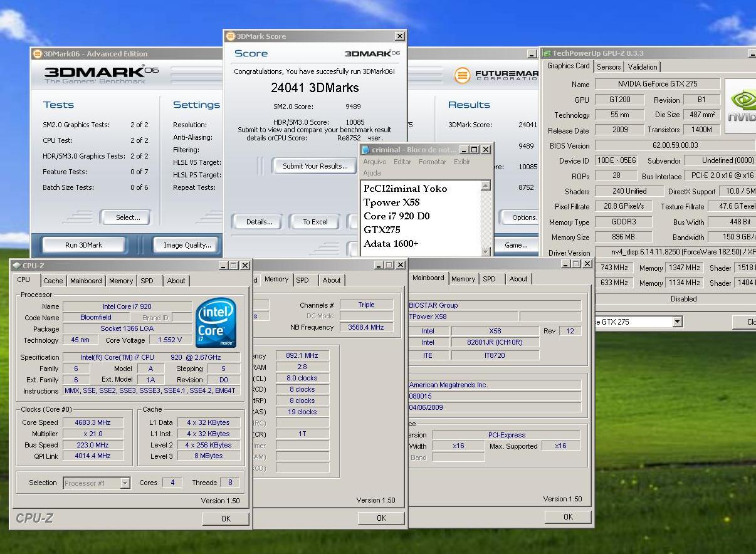This screenshot has height=554, width=756.
Task: Click Options button in 3DMark06 Results
Action: (522, 217)
